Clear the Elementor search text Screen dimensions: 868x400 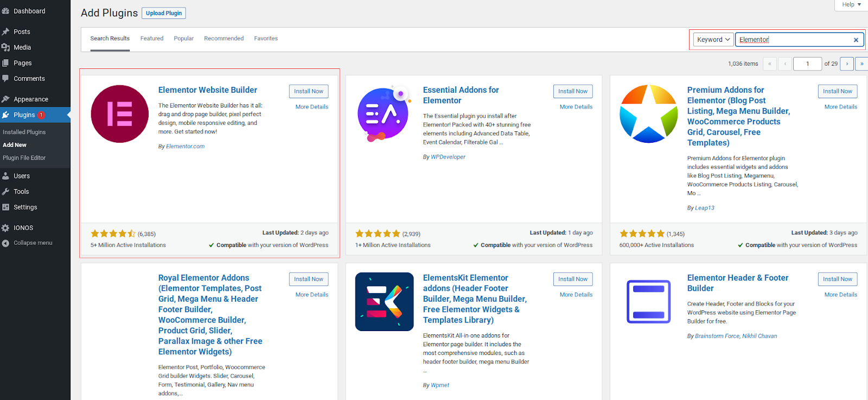pos(856,40)
